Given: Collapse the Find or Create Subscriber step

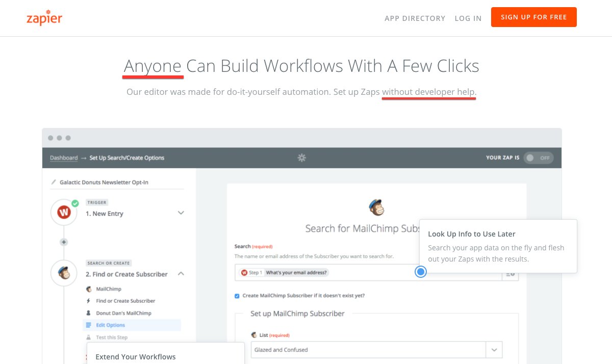Looking at the screenshot, I should click(181, 274).
